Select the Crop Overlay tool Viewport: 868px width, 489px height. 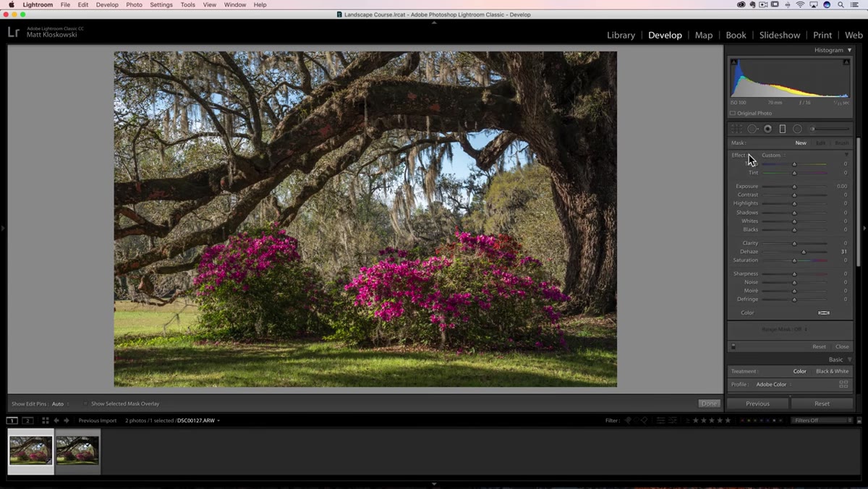[736, 129]
